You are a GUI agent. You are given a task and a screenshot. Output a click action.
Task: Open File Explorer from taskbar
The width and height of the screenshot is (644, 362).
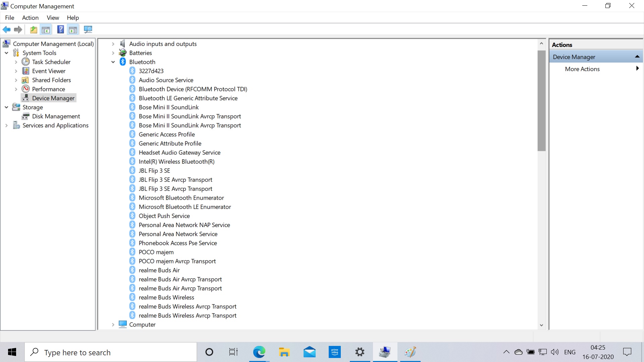284,352
